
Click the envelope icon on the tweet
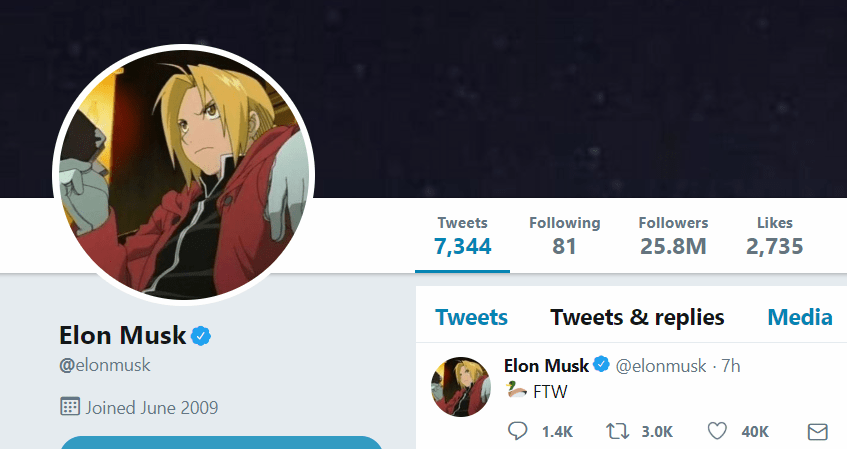(x=817, y=431)
